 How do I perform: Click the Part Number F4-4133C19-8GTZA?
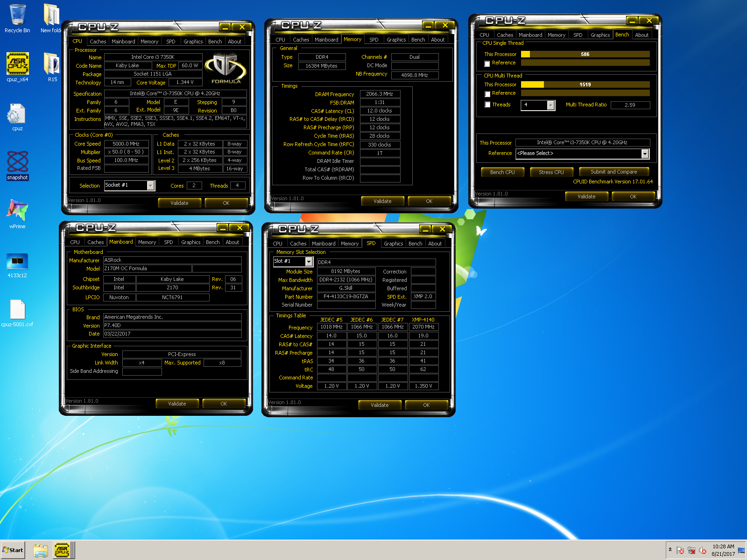coord(346,296)
